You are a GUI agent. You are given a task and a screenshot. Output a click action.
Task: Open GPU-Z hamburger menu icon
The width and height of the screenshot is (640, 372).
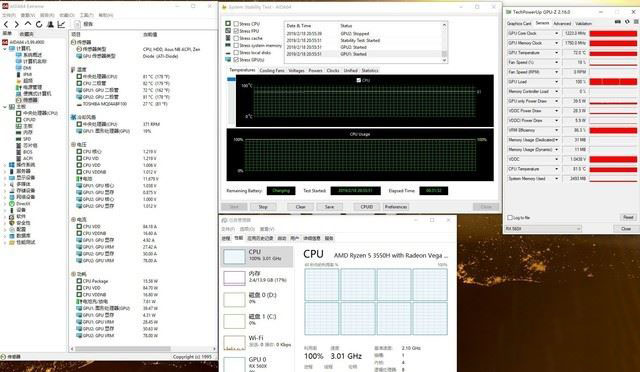coord(635,22)
